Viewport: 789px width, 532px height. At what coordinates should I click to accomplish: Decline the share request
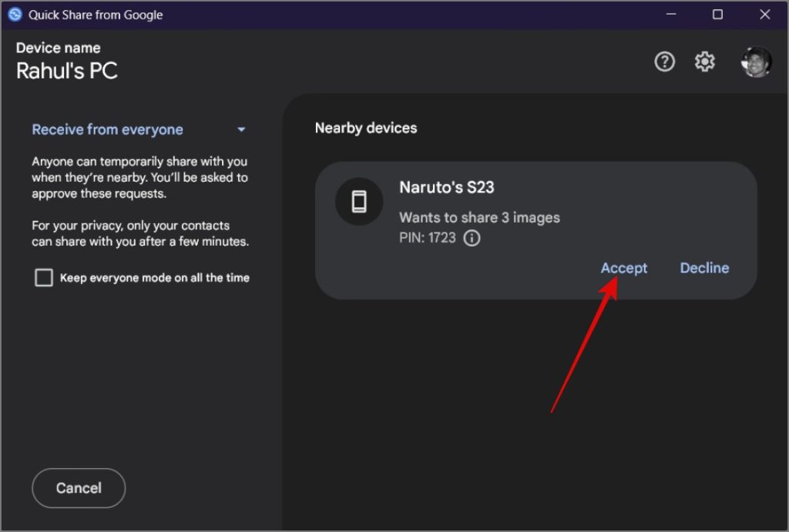(x=704, y=268)
